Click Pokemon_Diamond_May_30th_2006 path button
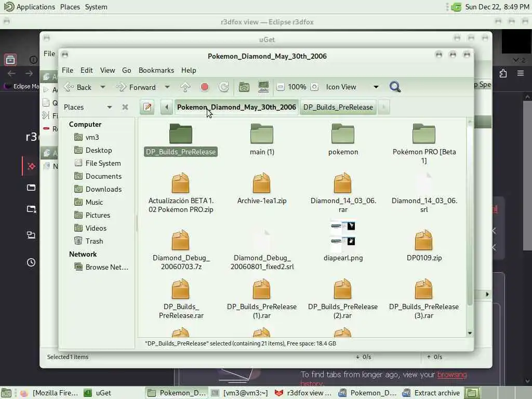This screenshot has height=399, width=532. 236,107
